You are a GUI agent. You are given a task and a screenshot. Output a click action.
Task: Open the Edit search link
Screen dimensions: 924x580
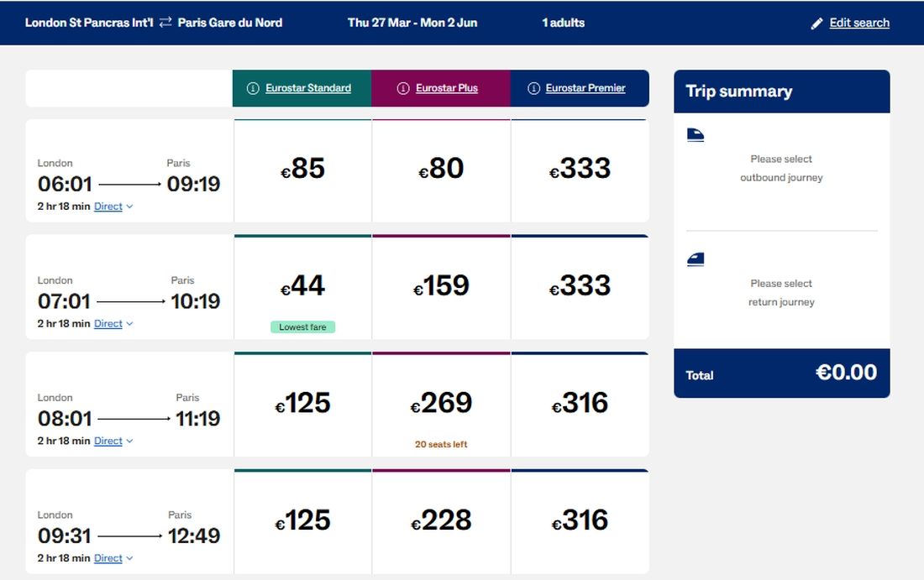click(x=859, y=24)
